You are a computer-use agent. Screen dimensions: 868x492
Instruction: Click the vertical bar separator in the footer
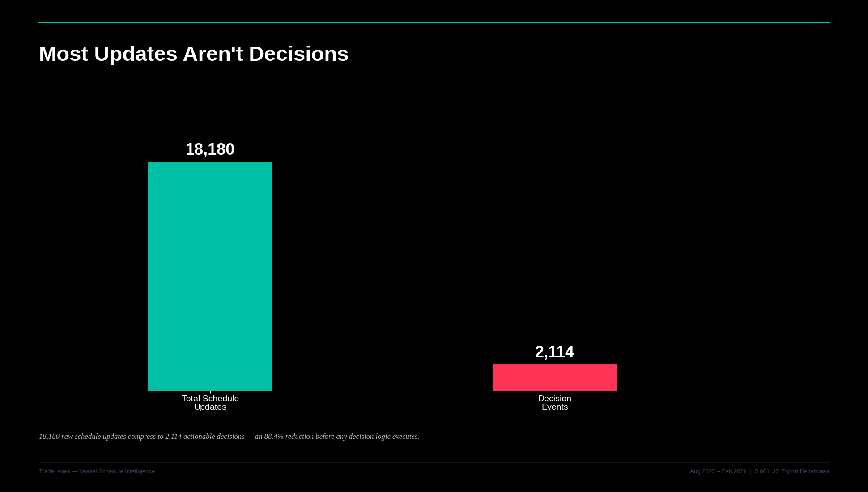point(751,471)
